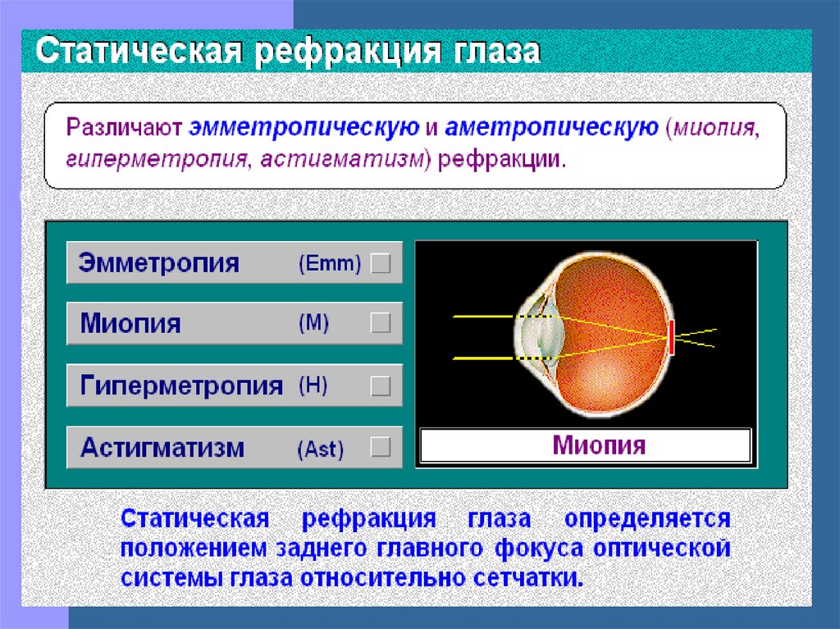The height and width of the screenshot is (629, 840).
Task: Click the (Ast) abbreviation
Action: point(321,449)
